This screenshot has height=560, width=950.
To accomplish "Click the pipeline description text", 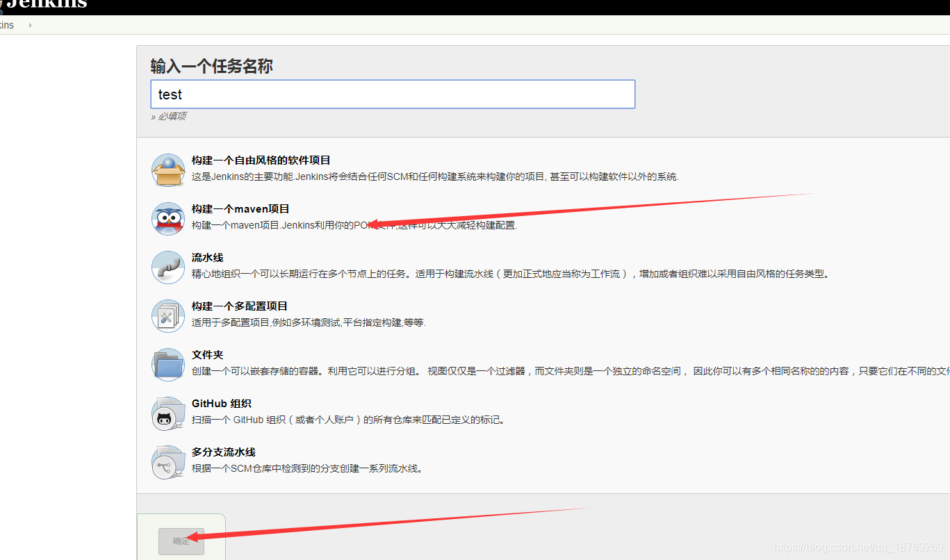I will tap(511, 274).
